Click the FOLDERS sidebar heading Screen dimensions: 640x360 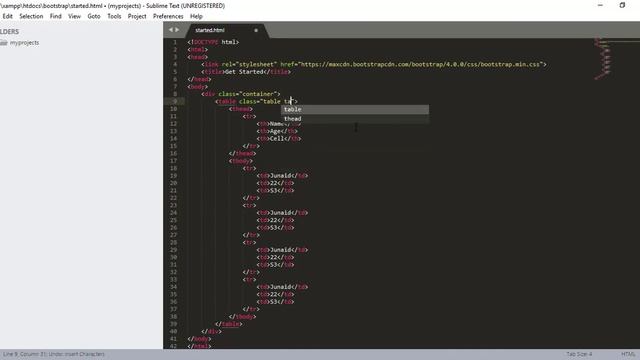tap(9, 32)
